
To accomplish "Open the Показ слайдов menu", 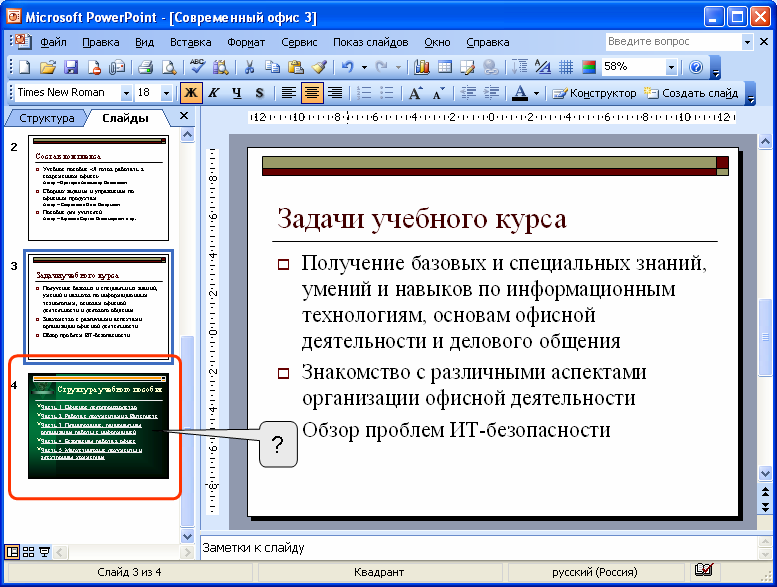I will pos(370,42).
